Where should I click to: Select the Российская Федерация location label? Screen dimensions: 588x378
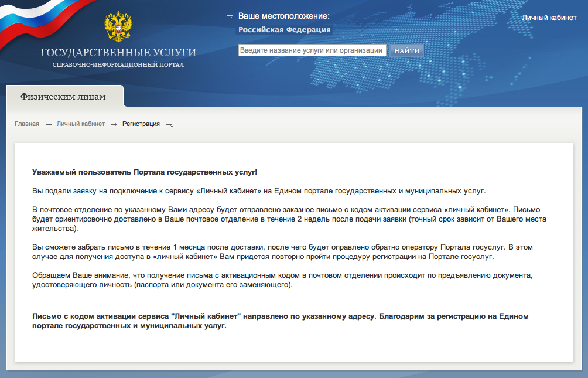click(x=285, y=30)
